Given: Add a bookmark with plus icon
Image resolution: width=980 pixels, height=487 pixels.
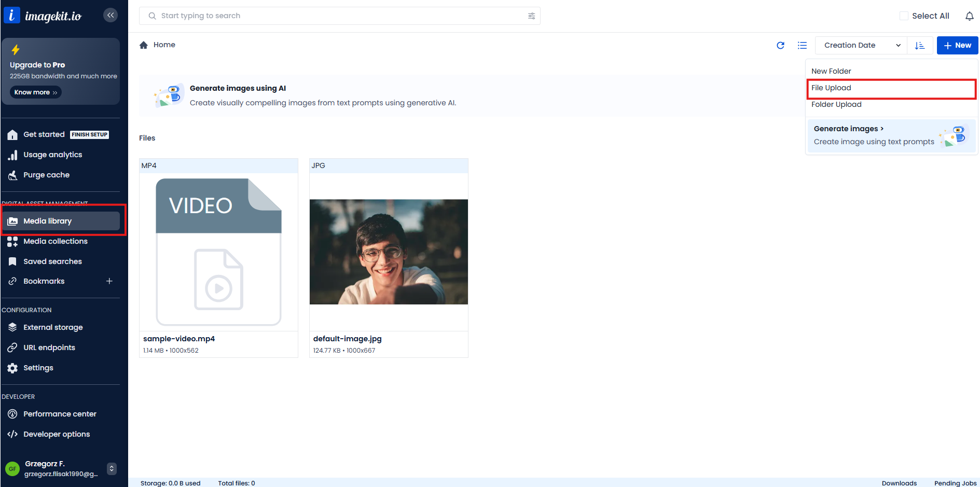Looking at the screenshot, I should (109, 281).
